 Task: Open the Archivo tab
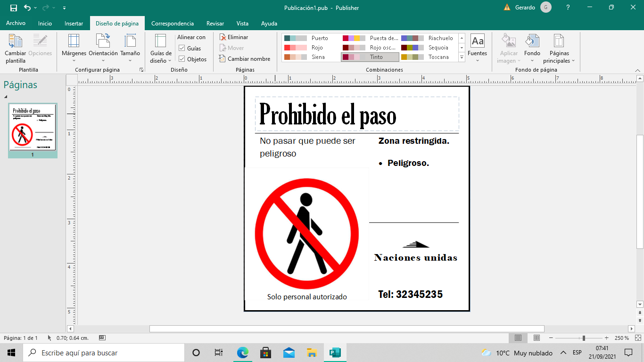point(16,23)
